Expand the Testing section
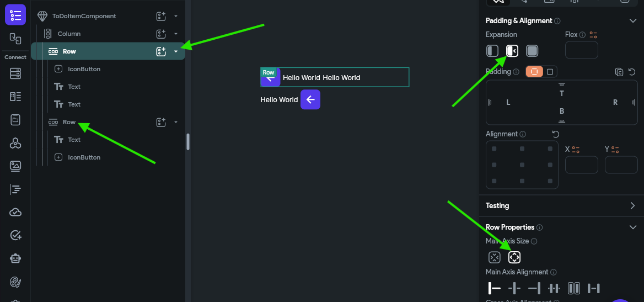 coord(632,206)
